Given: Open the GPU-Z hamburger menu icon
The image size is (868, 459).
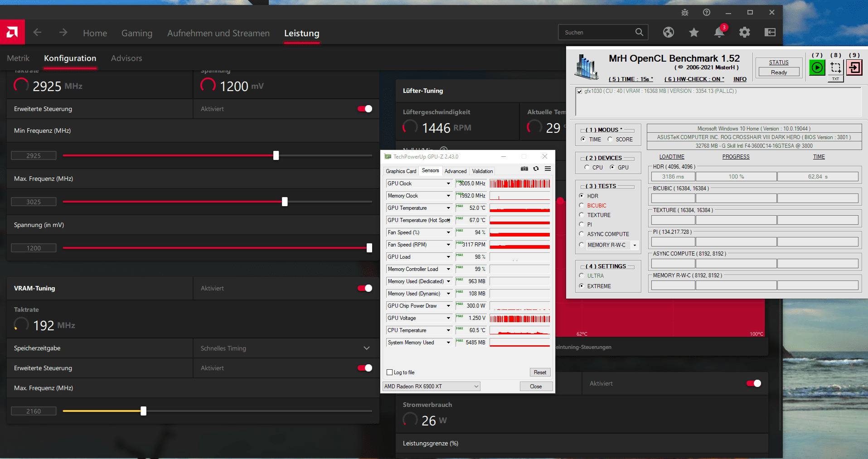Looking at the screenshot, I should point(548,169).
